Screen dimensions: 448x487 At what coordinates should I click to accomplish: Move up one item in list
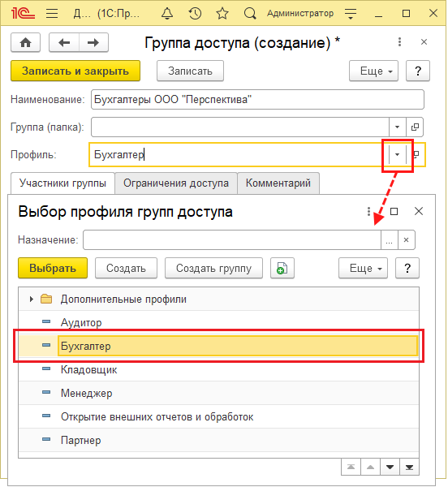pos(370,467)
